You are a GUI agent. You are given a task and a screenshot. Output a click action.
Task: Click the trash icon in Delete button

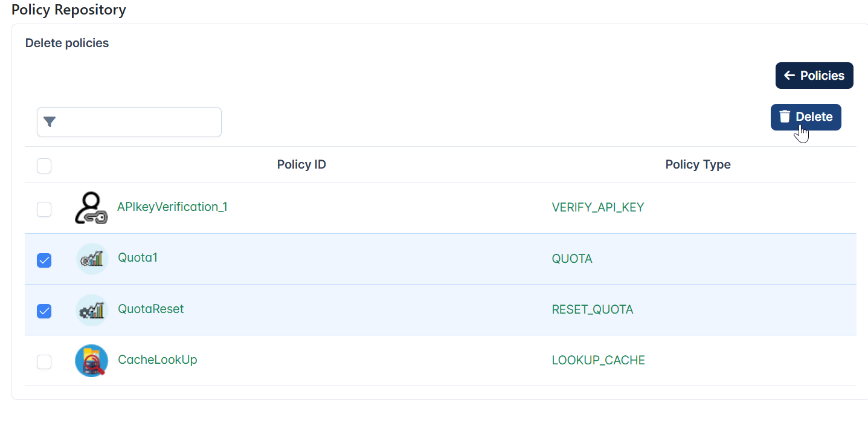tap(785, 117)
